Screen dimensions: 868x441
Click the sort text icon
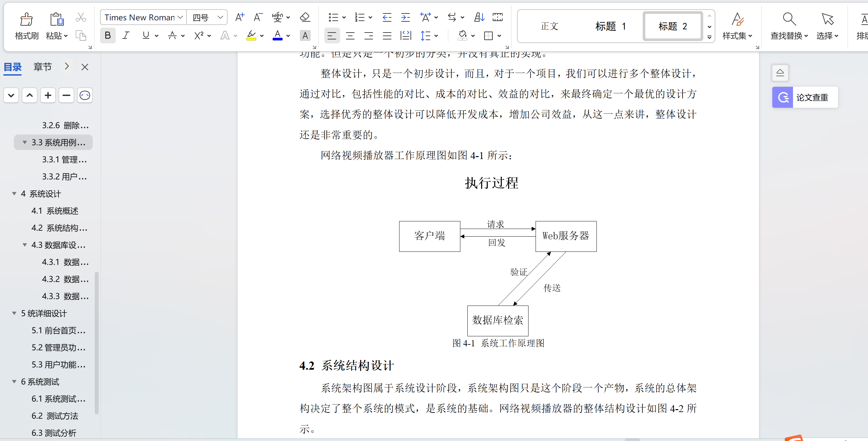(479, 17)
